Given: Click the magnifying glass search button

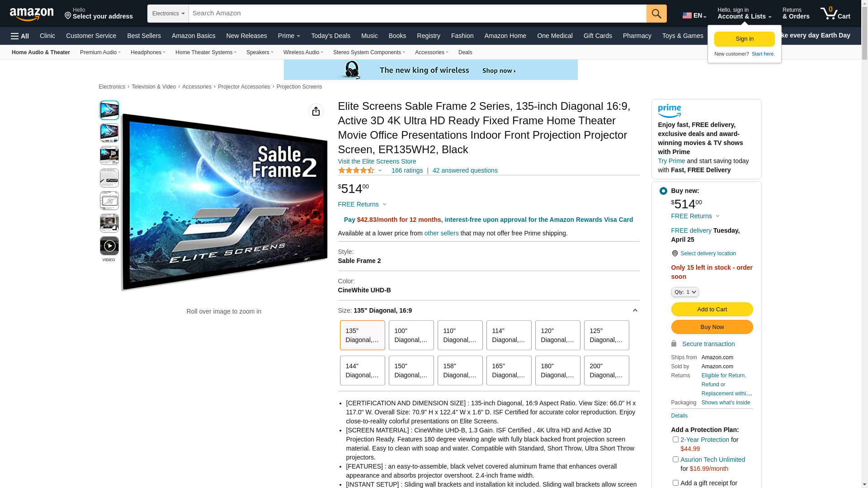Looking at the screenshot, I should point(656,14).
